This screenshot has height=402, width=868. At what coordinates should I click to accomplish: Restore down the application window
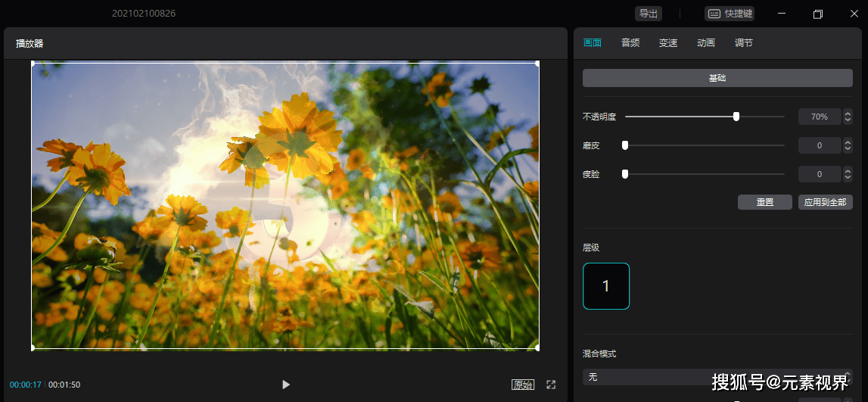tap(817, 14)
